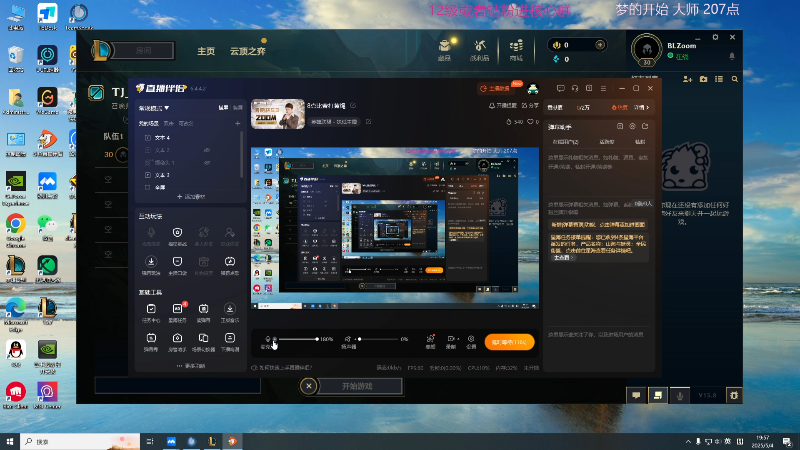This screenshot has width=800, height=450.
Task: Open the 场景切换器 scene switcher tool
Action: point(203,342)
